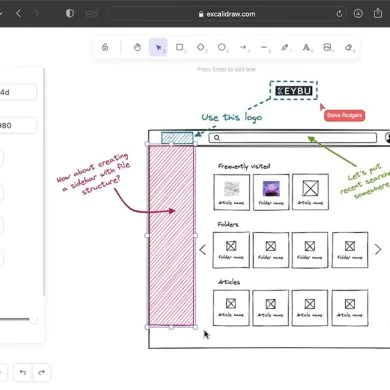
Task: Select the Line tool
Action: point(264,47)
